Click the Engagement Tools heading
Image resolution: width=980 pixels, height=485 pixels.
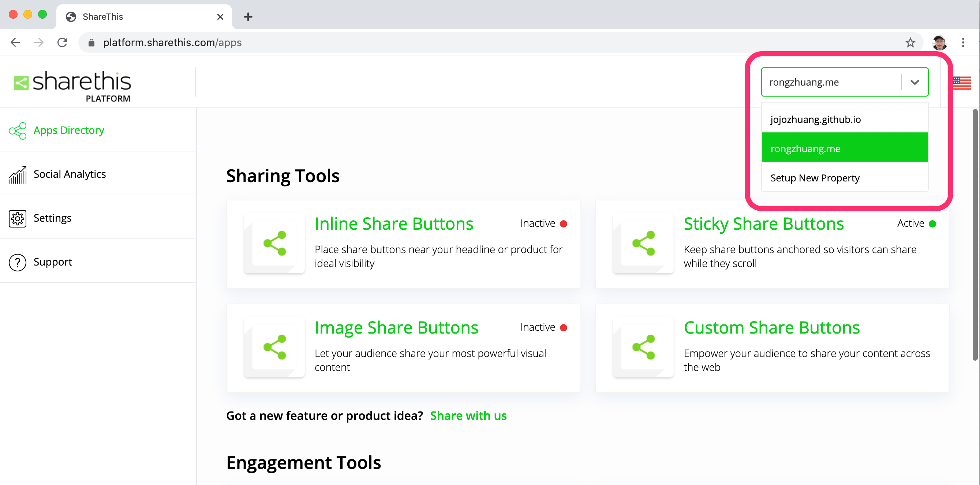[303, 463]
